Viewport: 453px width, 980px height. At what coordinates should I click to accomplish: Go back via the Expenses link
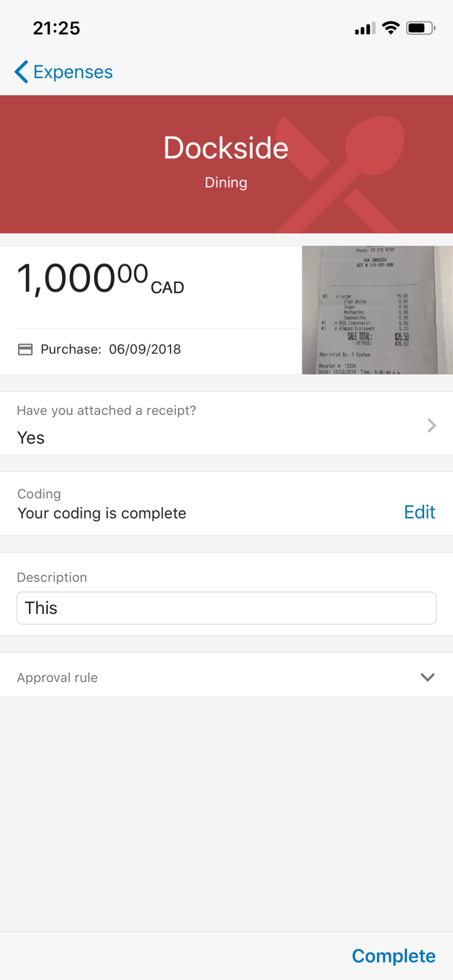point(72,72)
